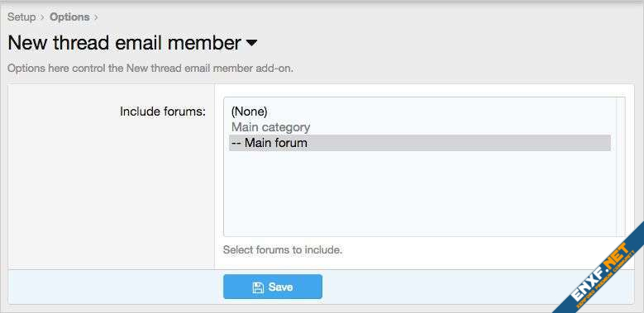Click the empty area inside the forums listbox
Viewport: 644px width, 313px height.
[x=420, y=192]
